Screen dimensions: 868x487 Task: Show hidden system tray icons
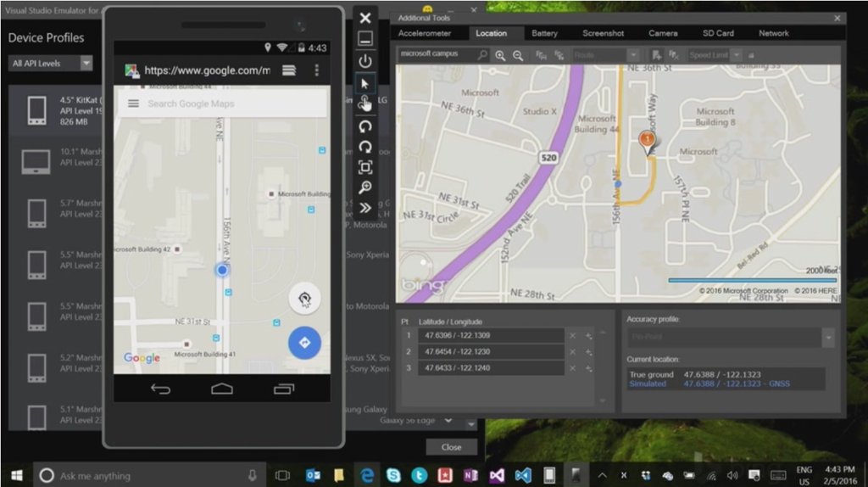[603, 475]
